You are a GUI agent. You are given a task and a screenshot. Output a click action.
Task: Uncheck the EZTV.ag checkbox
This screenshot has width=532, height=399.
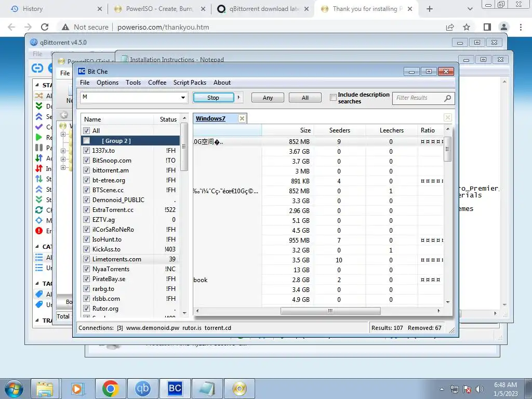[87, 220]
